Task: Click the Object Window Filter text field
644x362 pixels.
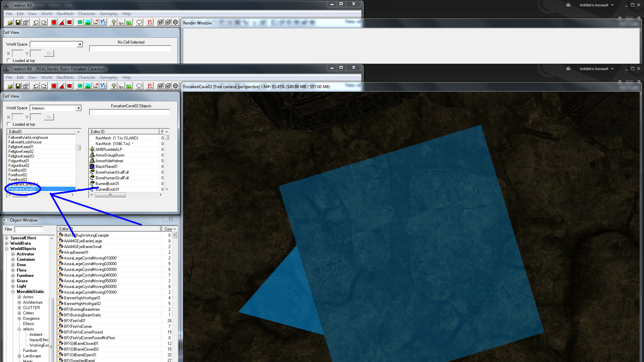Action: click(29, 229)
